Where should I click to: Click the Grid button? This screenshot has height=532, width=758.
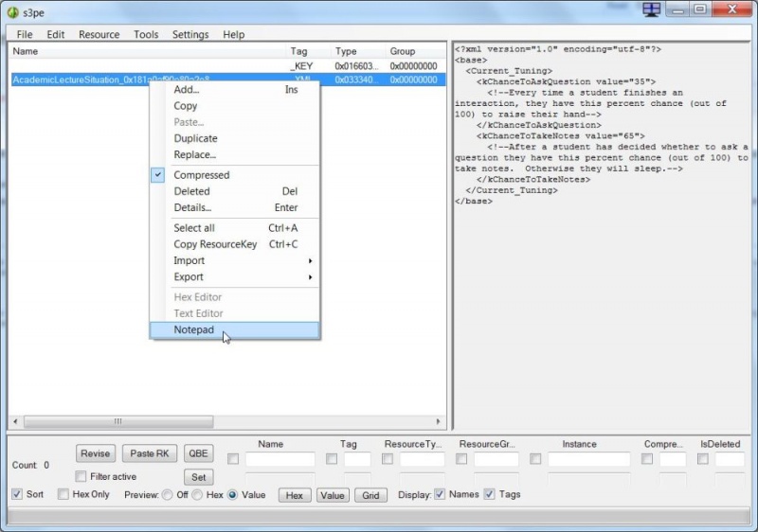(x=370, y=495)
